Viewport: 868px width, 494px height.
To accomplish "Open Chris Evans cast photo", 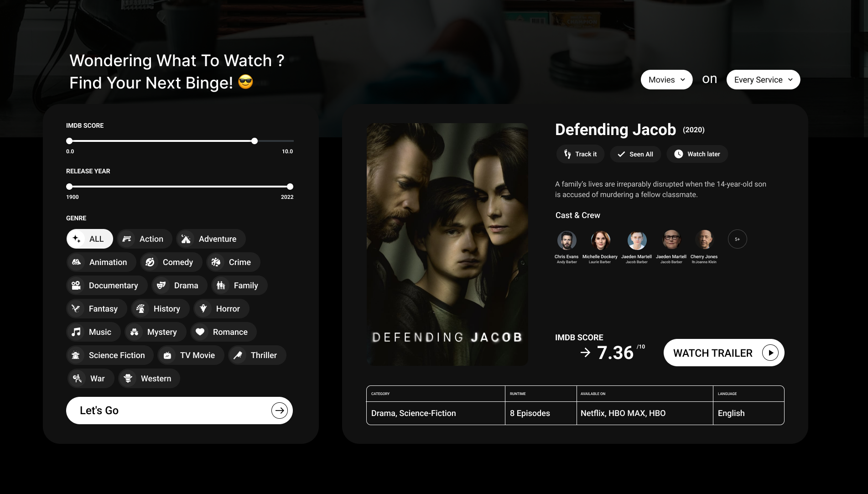I will coord(567,240).
